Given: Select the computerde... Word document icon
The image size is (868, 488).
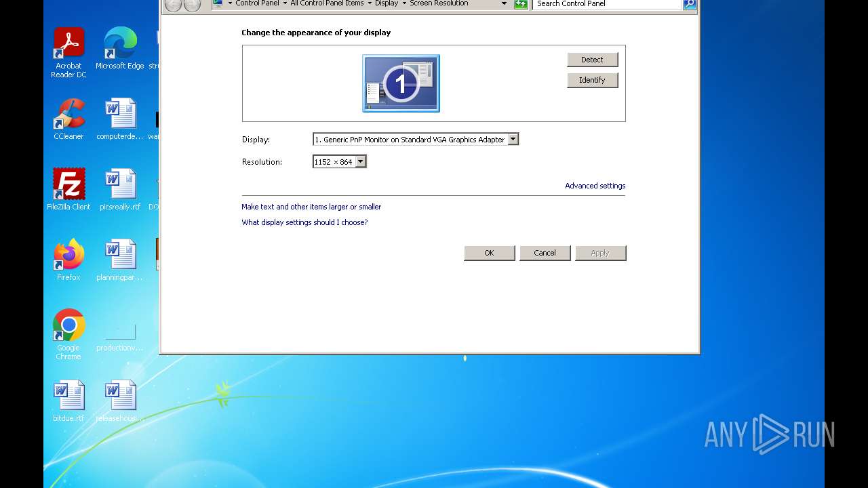Looking at the screenshot, I should (x=120, y=119).
